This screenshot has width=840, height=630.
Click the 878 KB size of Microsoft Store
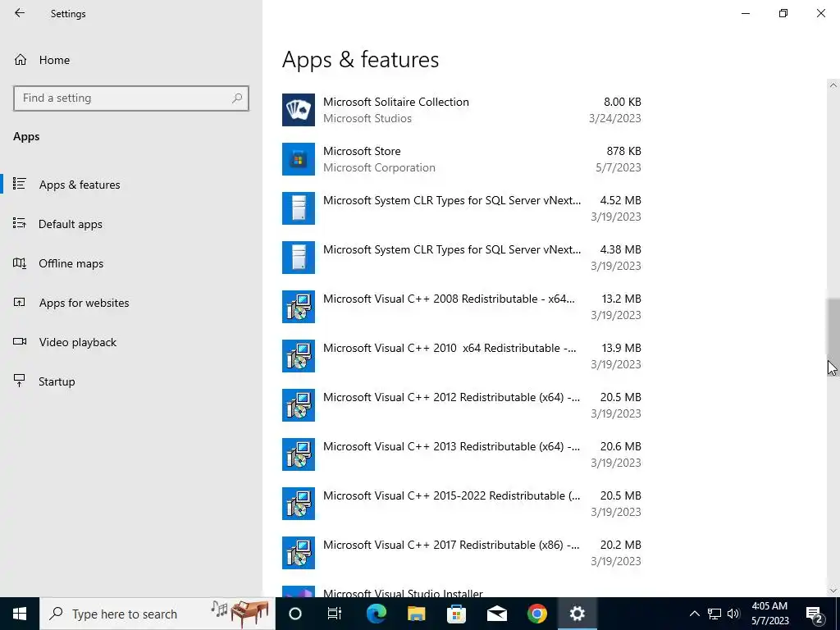623,151
